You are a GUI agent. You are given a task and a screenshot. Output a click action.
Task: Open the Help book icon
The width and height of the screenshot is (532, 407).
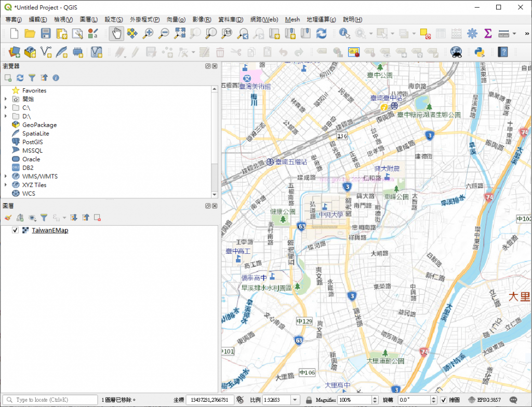[503, 52]
